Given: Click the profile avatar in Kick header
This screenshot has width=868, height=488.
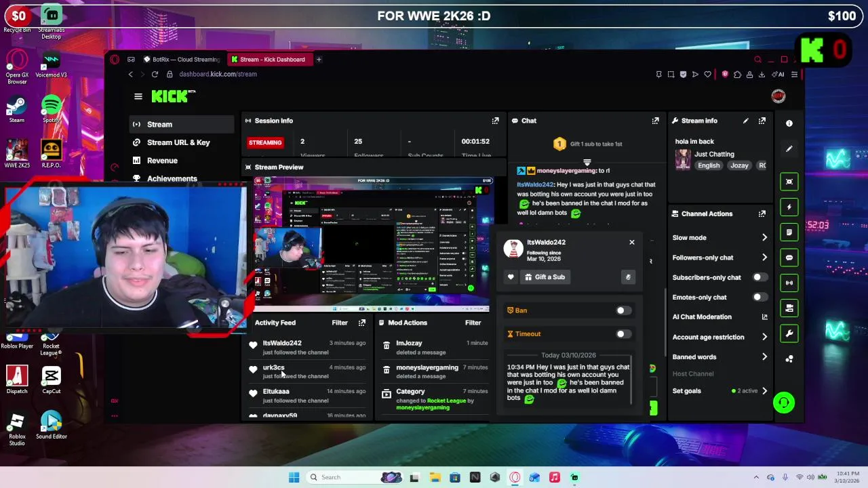Looking at the screenshot, I should [x=778, y=96].
